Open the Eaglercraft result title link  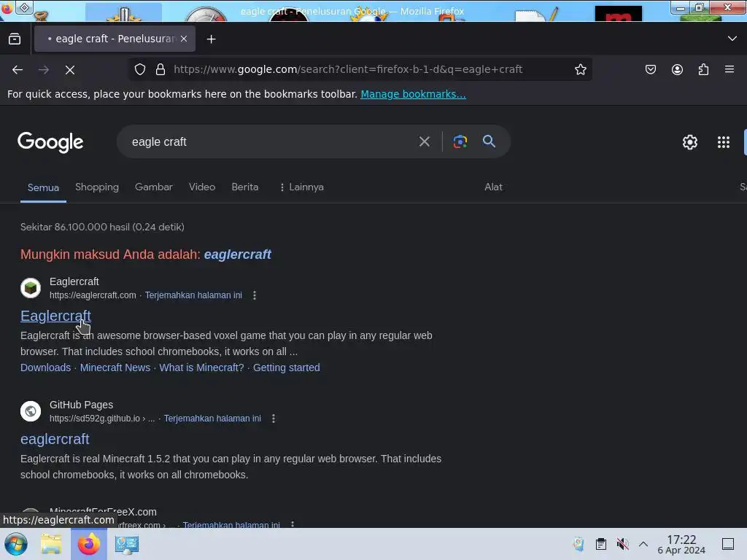55,316
